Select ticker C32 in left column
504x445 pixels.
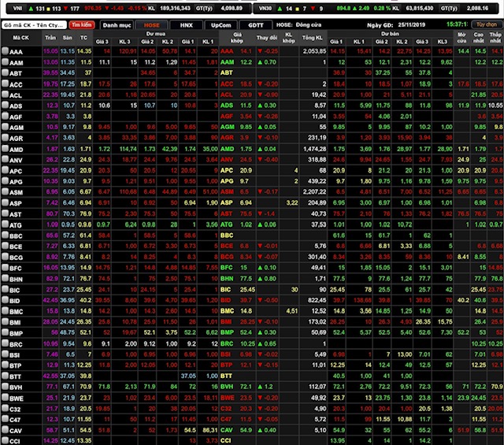[15, 410]
